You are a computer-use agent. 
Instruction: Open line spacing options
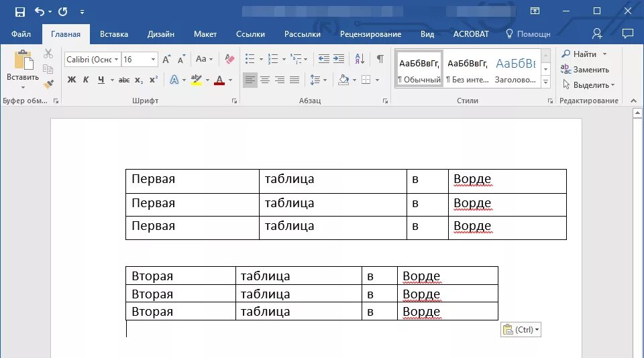[318, 80]
